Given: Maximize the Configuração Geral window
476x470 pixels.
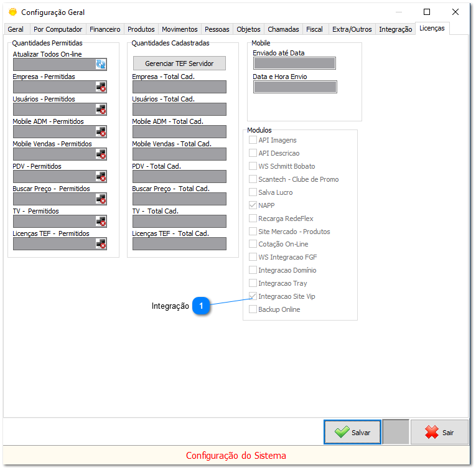Looking at the screenshot, I should 427,12.
